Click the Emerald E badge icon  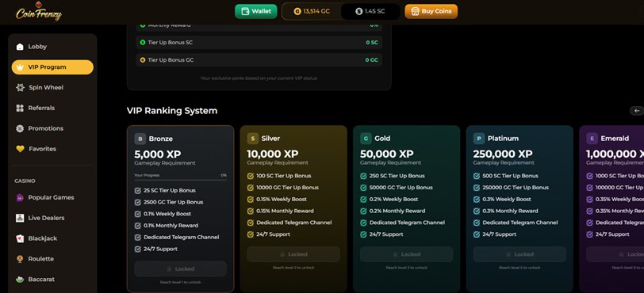point(592,139)
